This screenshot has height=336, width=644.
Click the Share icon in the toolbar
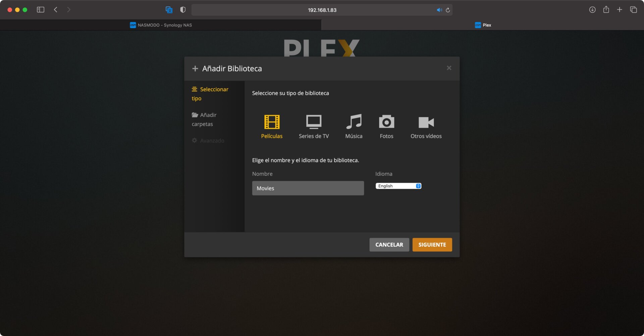click(x=606, y=10)
